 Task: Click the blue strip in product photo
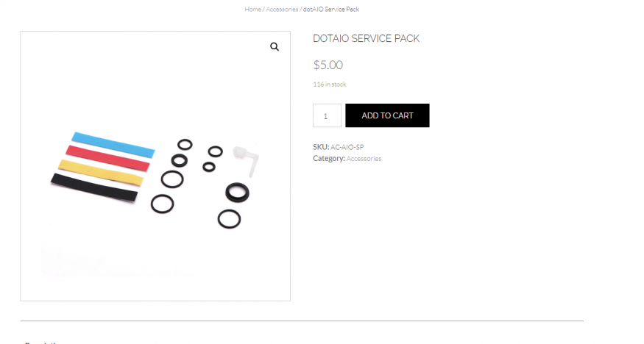113,145
